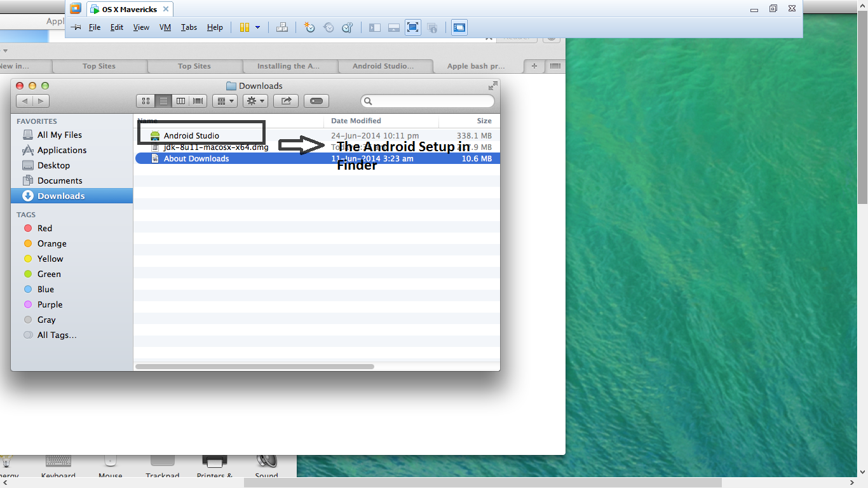868x488 pixels.
Task: Click the VMware pin toolbar icon
Action: pos(76,27)
